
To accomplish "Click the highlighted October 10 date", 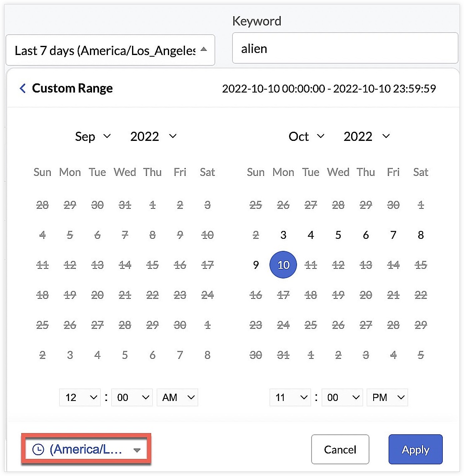I will (283, 265).
